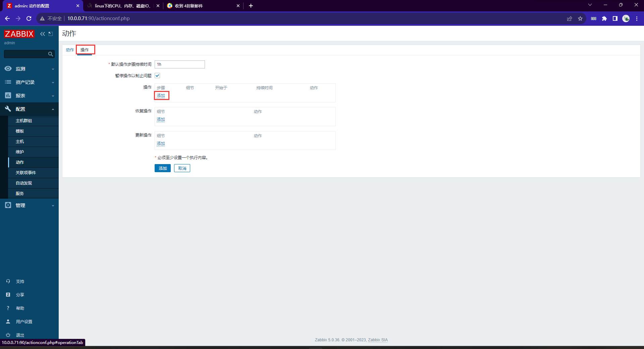Image resolution: width=644 pixels, height=349 pixels.
Task: Switch to 收到4封新邮件 browser tab
Action: click(203, 6)
